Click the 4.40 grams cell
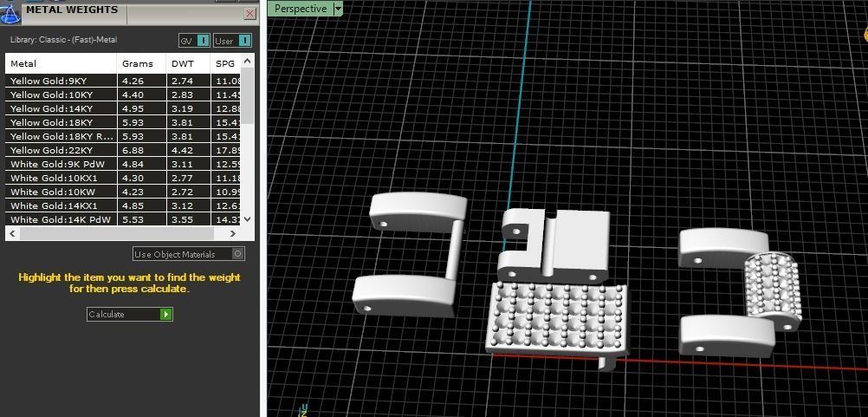The width and height of the screenshot is (868, 417). pos(141,94)
